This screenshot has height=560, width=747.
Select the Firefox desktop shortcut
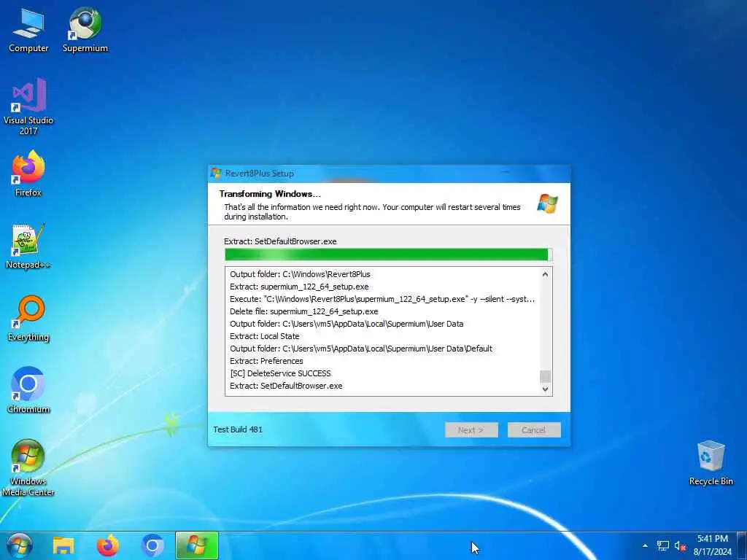[28, 174]
